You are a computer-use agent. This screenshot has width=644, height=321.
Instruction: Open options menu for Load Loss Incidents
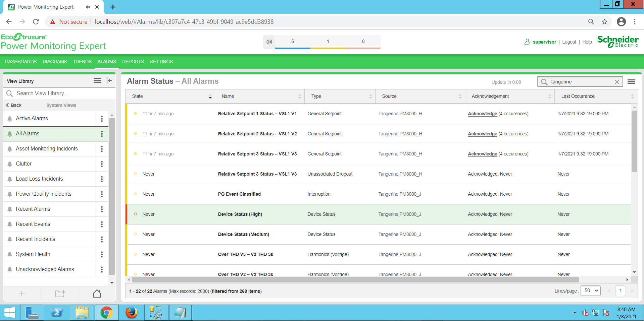(102, 179)
